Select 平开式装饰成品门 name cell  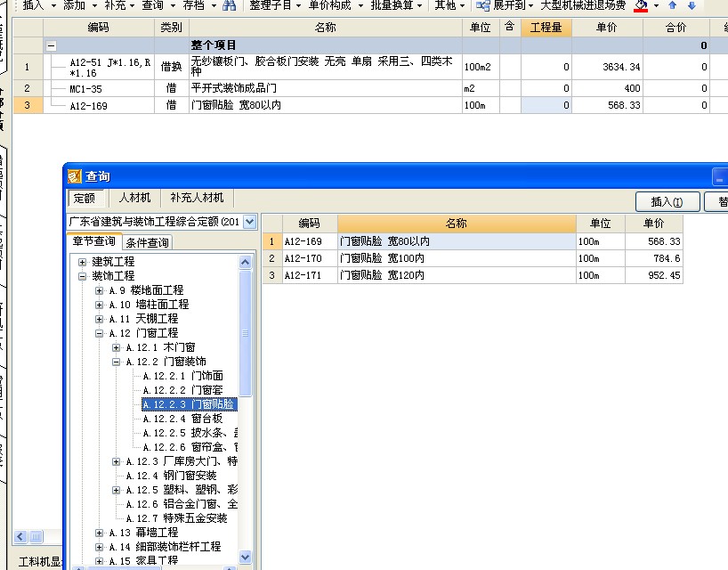(326, 88)
